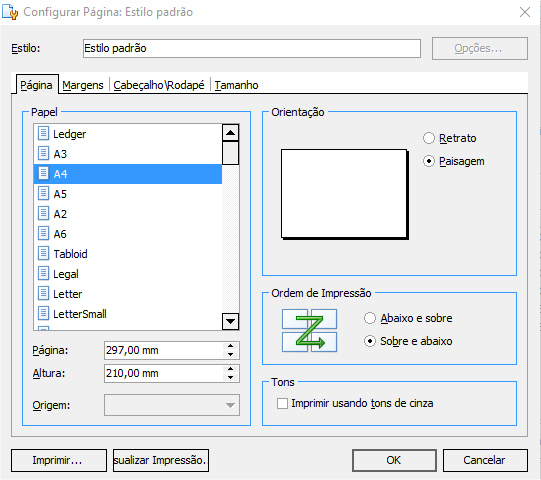Image resolution: width=541 pixels, height=480 pixels.
Task: Click the page setup icon in title bar
Action: tap(10, 12)
